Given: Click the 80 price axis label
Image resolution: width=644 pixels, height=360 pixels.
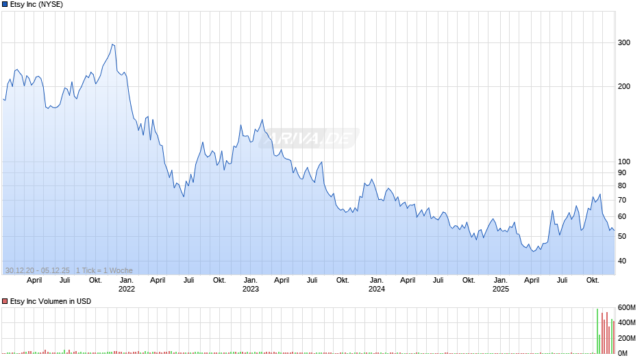Looking at the screenshot, I should click(x=622, y=185).
